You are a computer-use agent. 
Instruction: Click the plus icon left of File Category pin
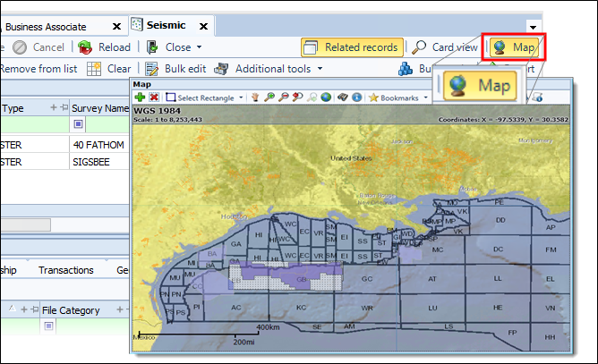click(24, 309)
